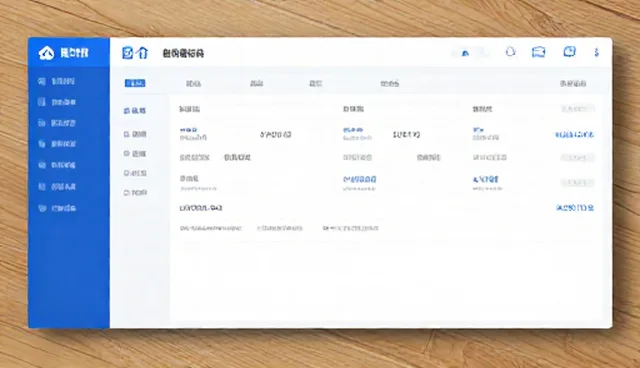This screenshot has height=368, width=640.
Task: Click the grey pill button in the table header row
Action: point(577,109)
